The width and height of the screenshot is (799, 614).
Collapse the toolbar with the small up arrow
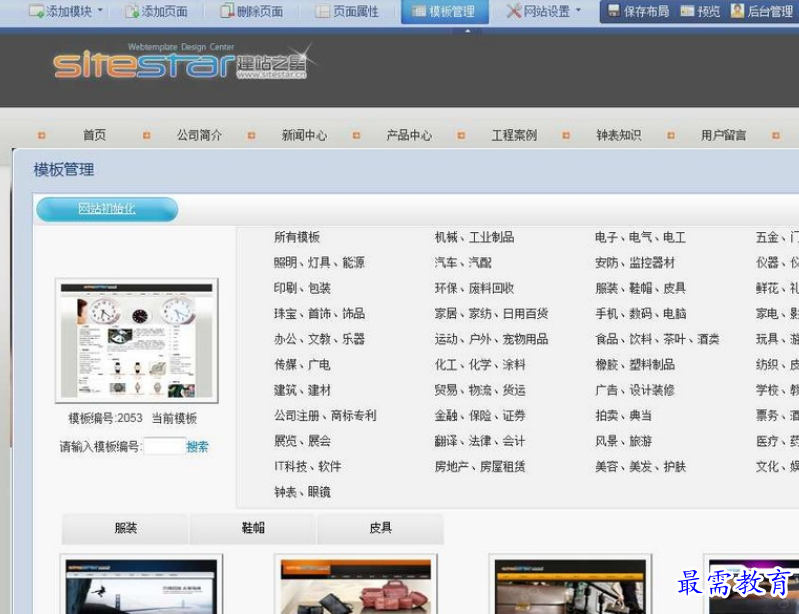tap(467, 31)
